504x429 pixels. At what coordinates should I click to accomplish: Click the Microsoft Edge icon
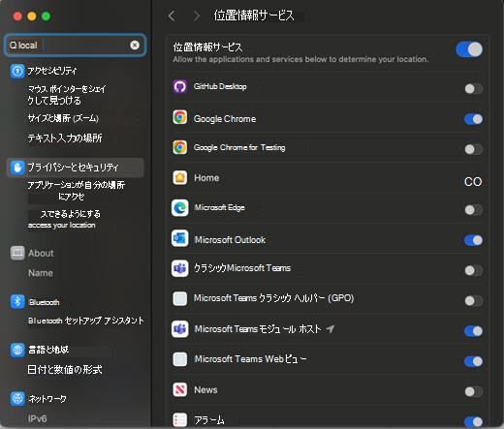coord(179,207)
